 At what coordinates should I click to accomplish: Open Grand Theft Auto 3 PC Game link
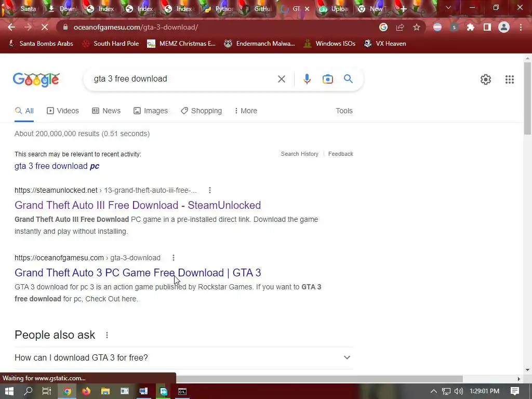pyautogui.click(x=138, y=273)
